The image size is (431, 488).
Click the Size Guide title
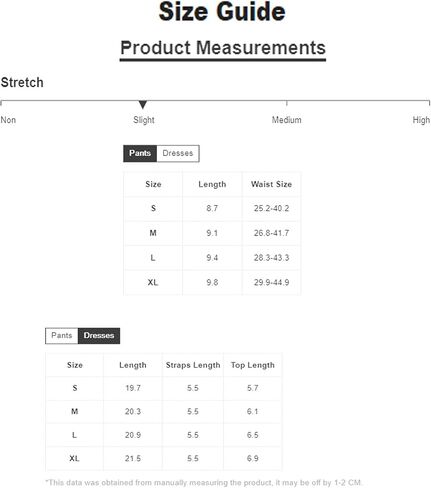(x=222, y=12)
